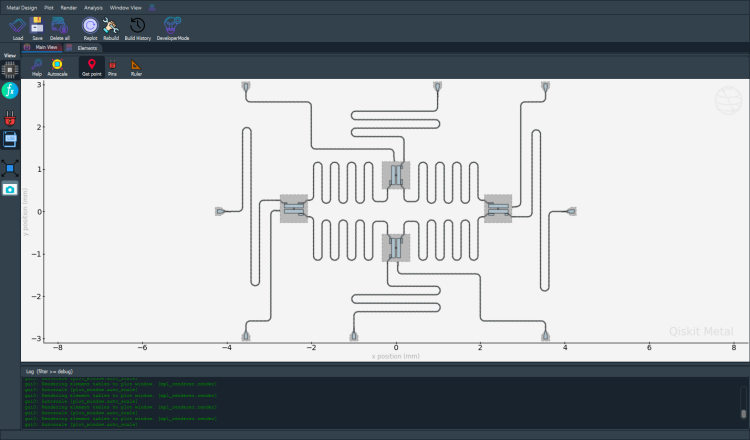This screenshot has width=750, height=440.
Task: Open the Metal Design menu
Action: tap(22, 8)
